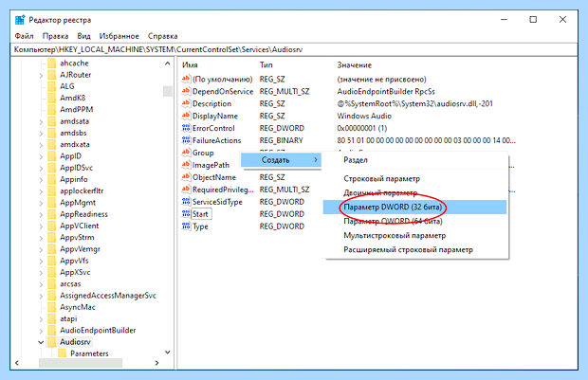Click the registry path address bar
The width and height of the screenshot is (588, 380).
pos(294,49)
